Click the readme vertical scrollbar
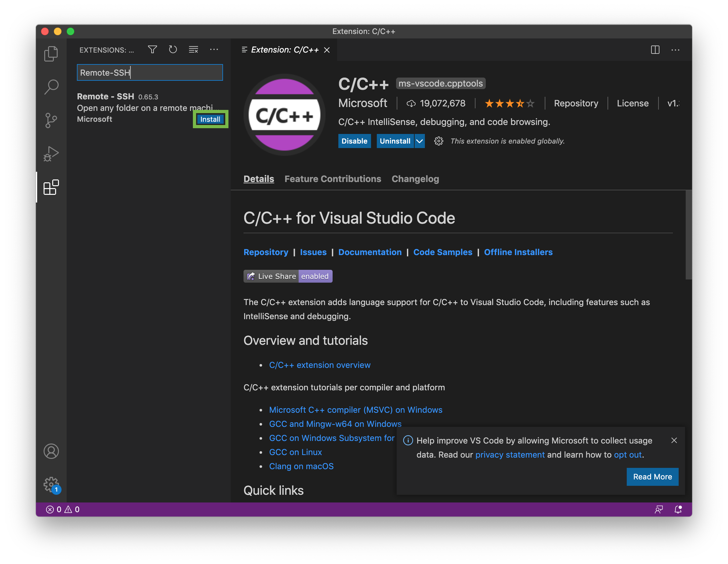Image resolution: width=728 pixels, height=564 pixels. tap(688, 235)
